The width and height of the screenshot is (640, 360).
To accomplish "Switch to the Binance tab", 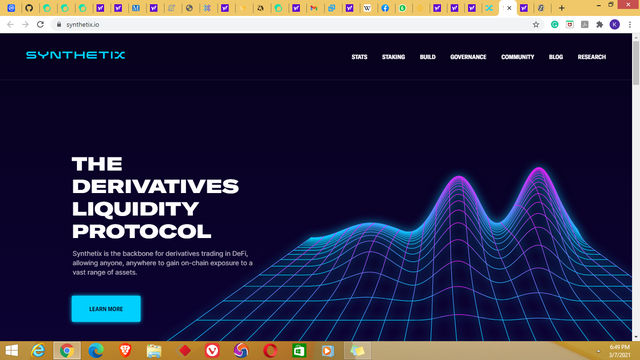I will tap(420, 8).
